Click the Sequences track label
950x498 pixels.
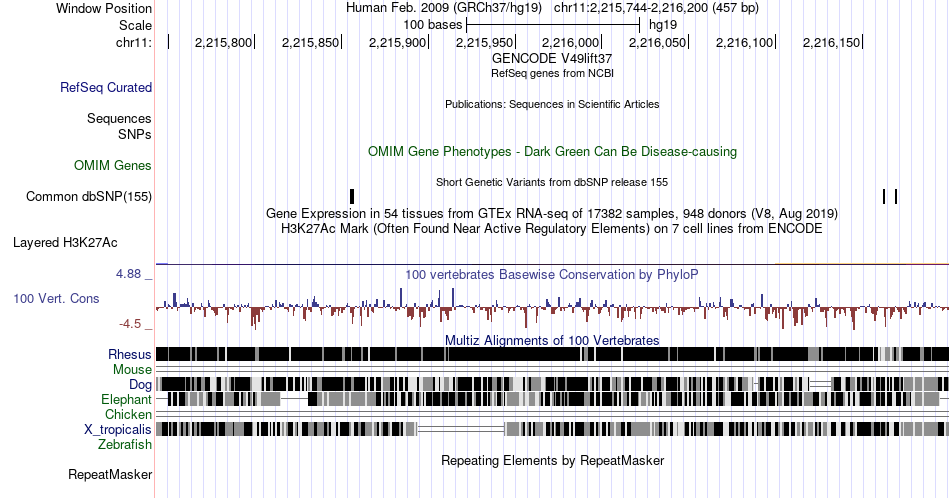coord(119,118)
